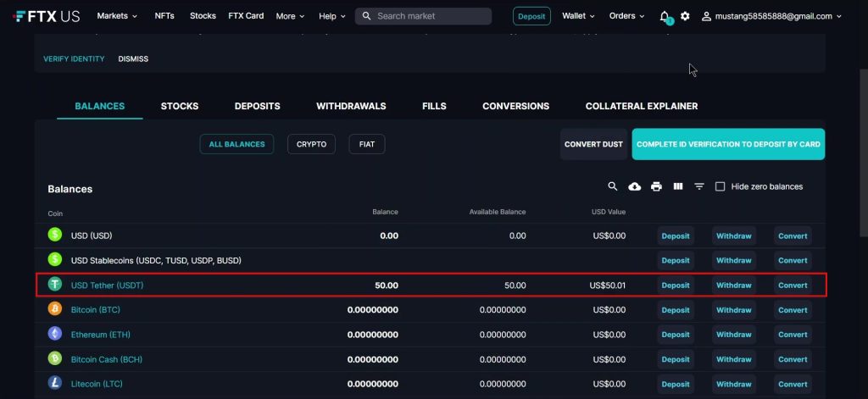The width and height of the screenshot is (868, 399).
Task: Open the Bitcoin (BTC) coin link
Action: click(x=95, y=309)
